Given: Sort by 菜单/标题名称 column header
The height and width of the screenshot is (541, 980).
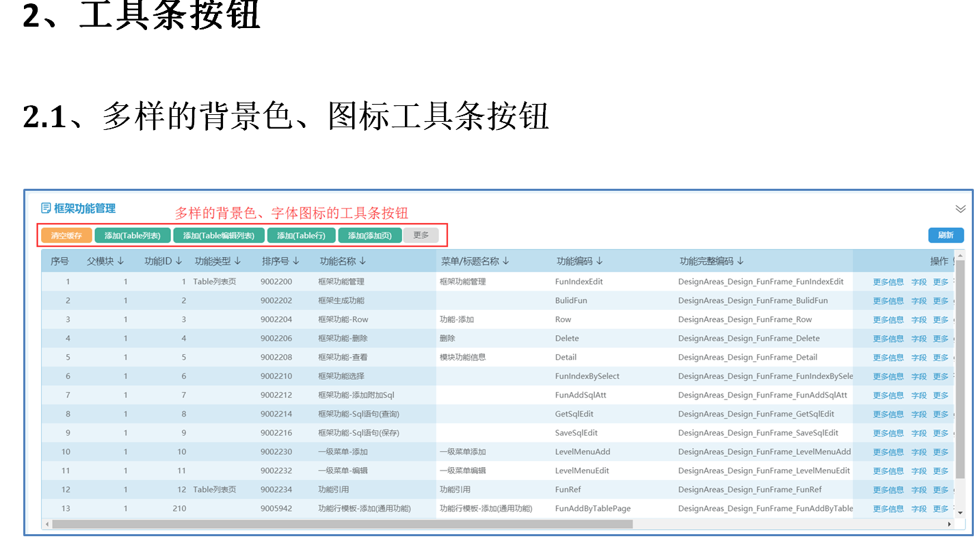Looking at the screenshot, I should coord(475,261).
